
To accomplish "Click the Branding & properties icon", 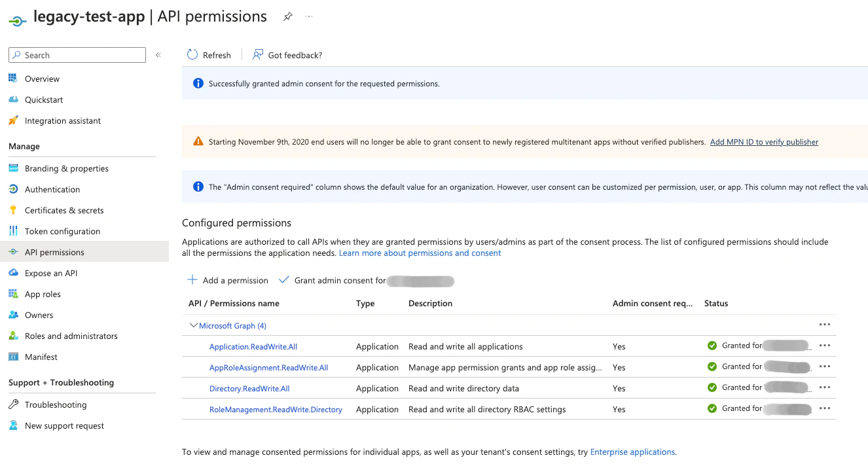I will tap(13, 168).
